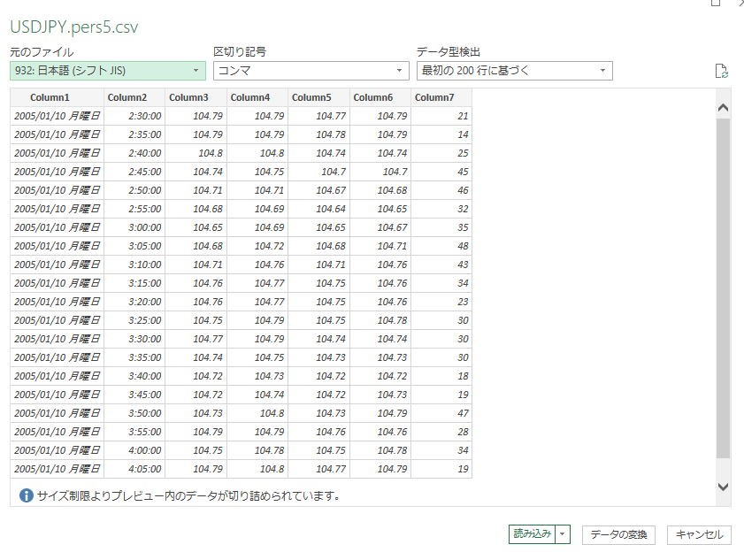The height and width of the screenshot is (560, 744).
Task: Click the 3:40:00 time cell
Action: (134, 376)
